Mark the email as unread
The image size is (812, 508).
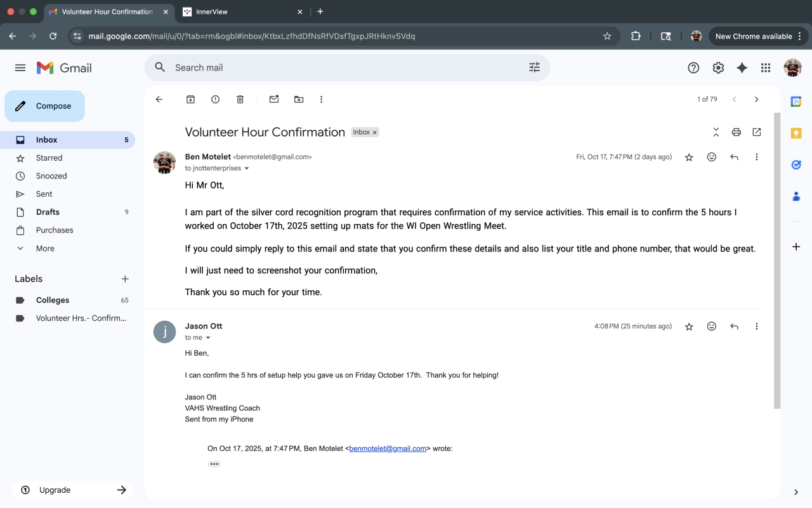coord(274,99)
